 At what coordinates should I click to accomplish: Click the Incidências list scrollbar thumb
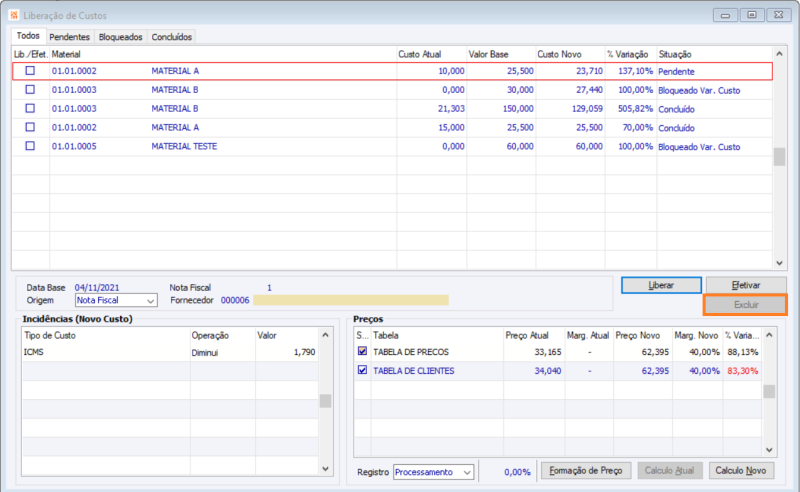[x=324, y=401]
